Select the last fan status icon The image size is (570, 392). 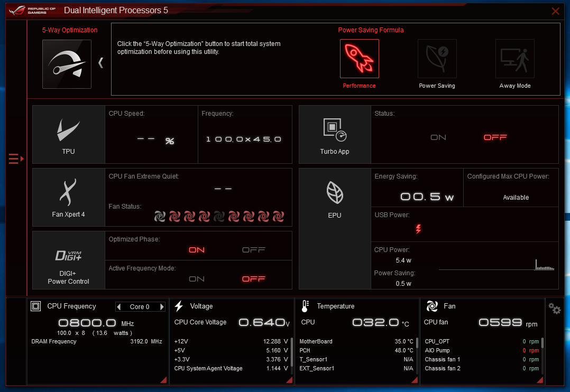point(278,217)
